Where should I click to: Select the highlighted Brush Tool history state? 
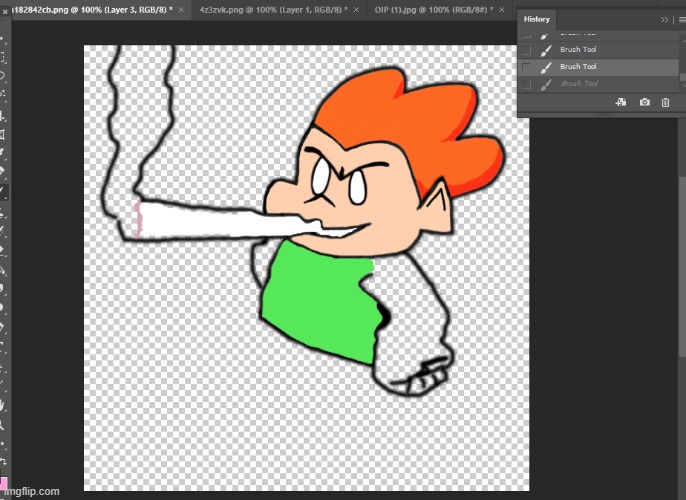(598, 67)
